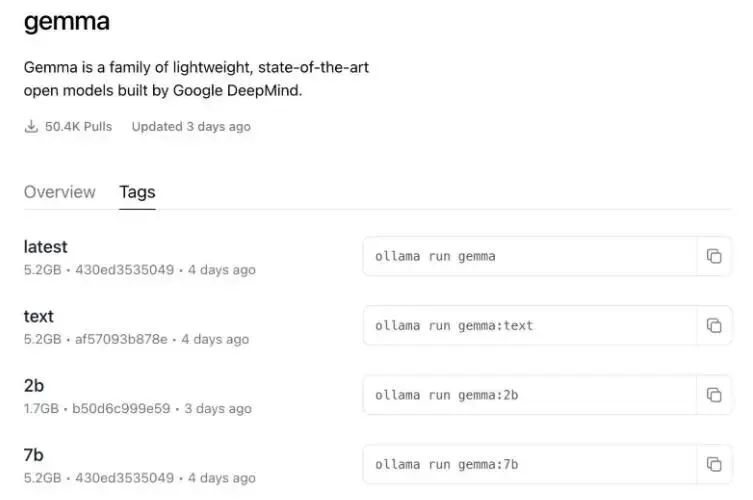Click the latest tag hash 430ed3535049

[x=125, y=270]
